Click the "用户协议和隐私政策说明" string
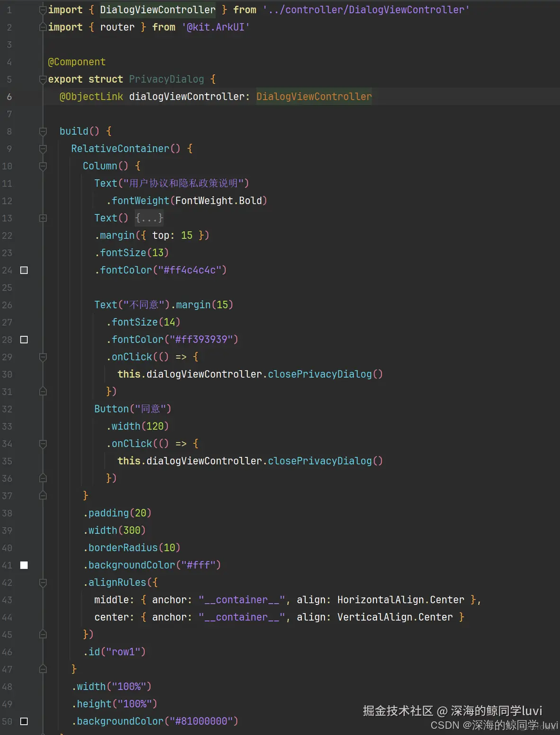The width and height of the screenshot is (560, 735). tap(186, 184)
